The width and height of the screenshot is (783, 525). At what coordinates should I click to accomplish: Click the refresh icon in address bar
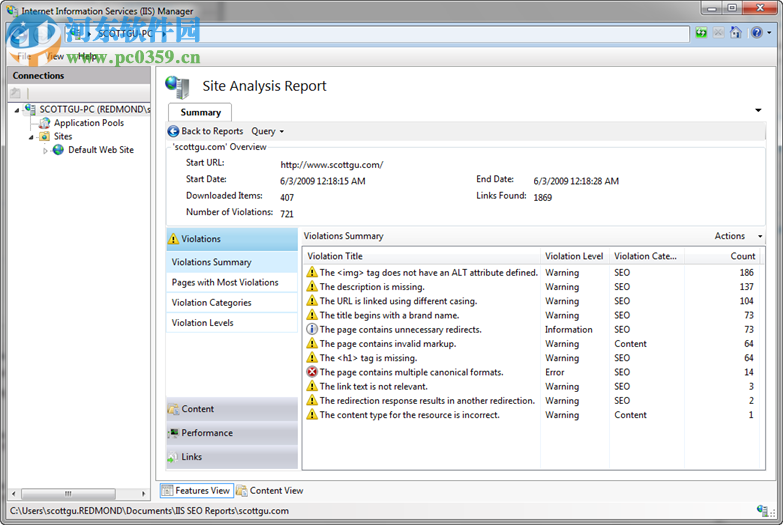[702, 33]
